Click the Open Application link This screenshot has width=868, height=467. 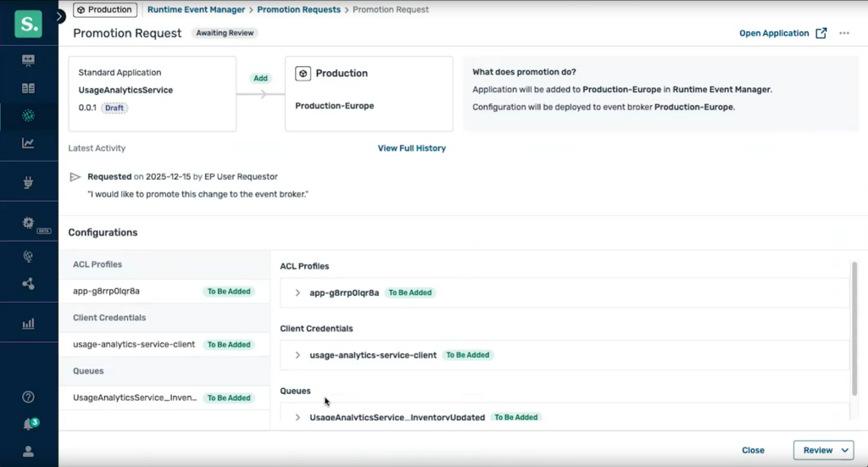(782, 33)
